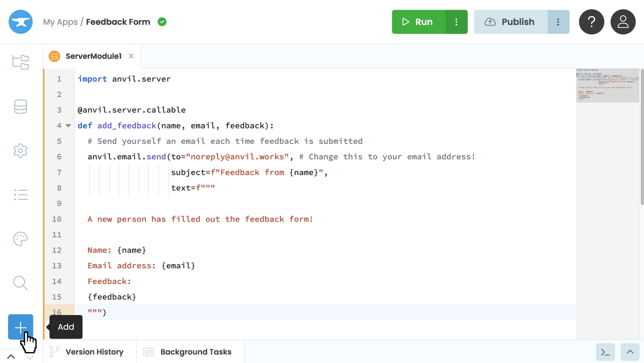Open the Publish options dropdown
Image resolution: width=644 pixels, height=363 pixels.
pyautogui.click(x=558, y=22)
